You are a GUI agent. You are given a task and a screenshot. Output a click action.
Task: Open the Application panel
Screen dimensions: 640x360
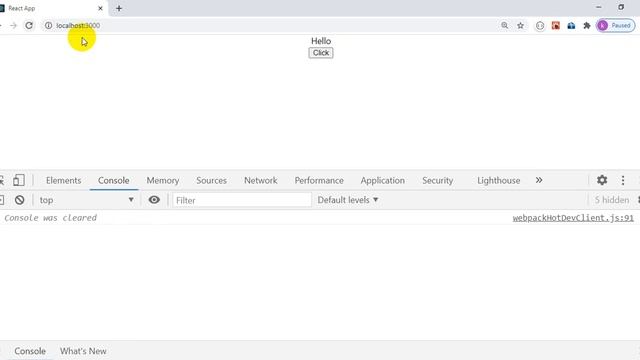pyautogui.click(x=382, y=180)
